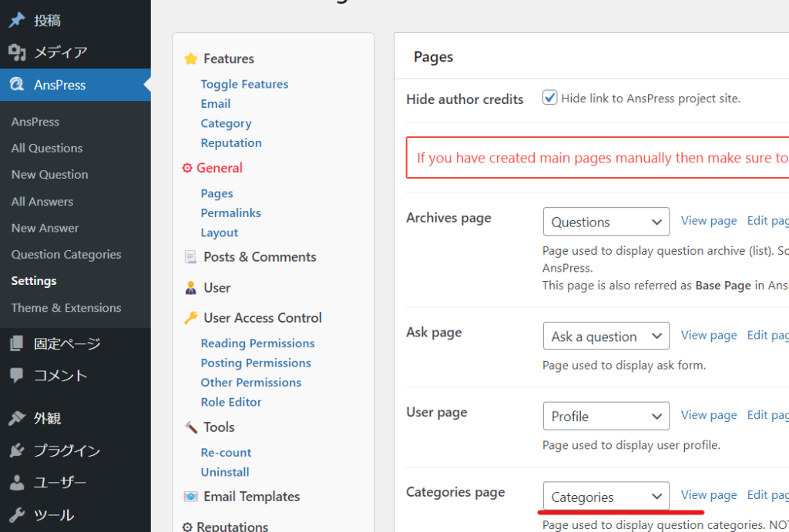The image size is (789, 532).
Task: Open the Role Editor link
Action: click(231, 402)
